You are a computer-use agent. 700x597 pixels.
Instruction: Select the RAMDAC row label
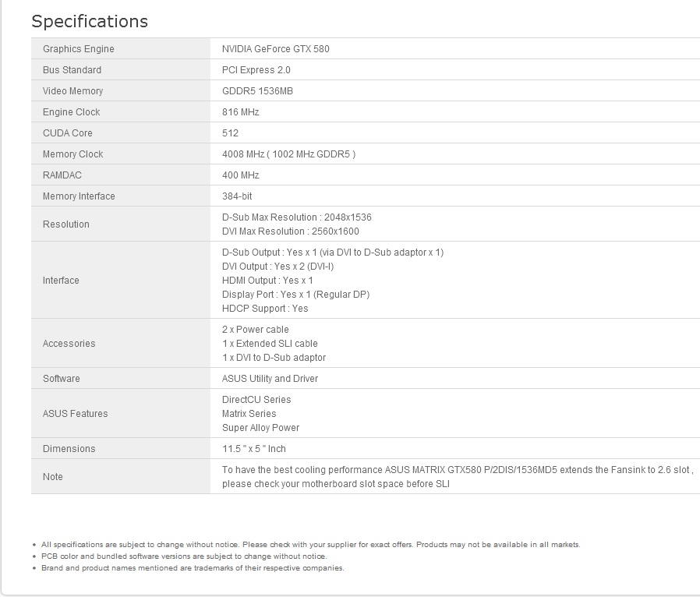tap(62, 175)
